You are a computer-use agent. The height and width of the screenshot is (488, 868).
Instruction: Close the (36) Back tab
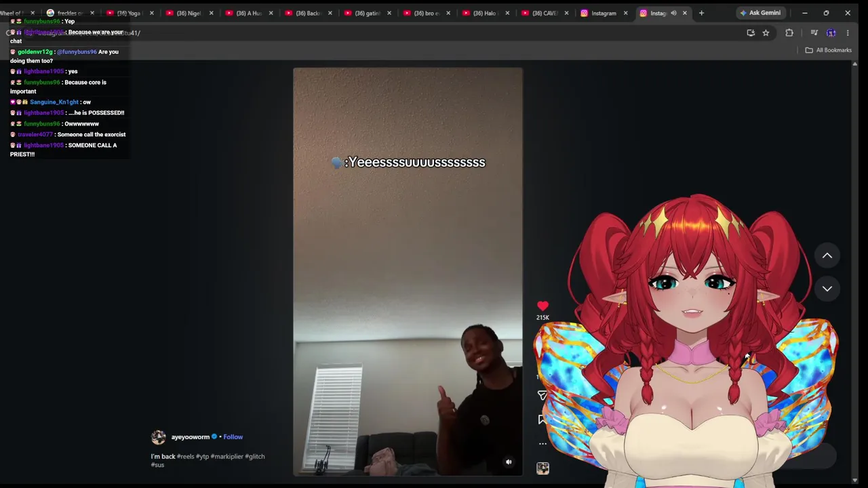point(330,13)
